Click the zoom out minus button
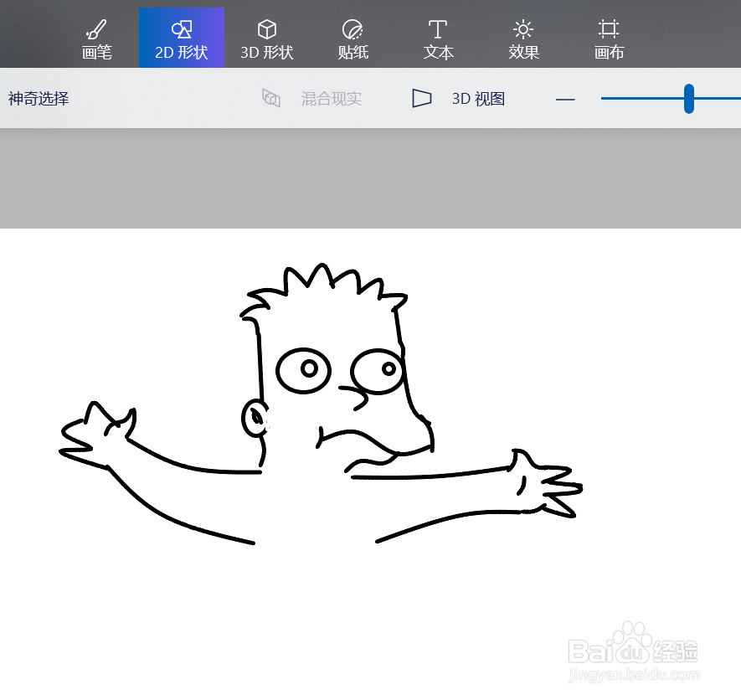 click(565, 100)
